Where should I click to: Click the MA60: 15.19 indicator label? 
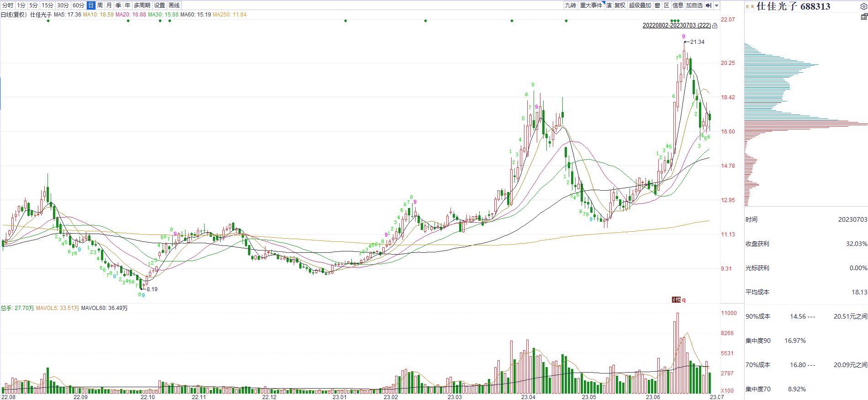point(196,15)
